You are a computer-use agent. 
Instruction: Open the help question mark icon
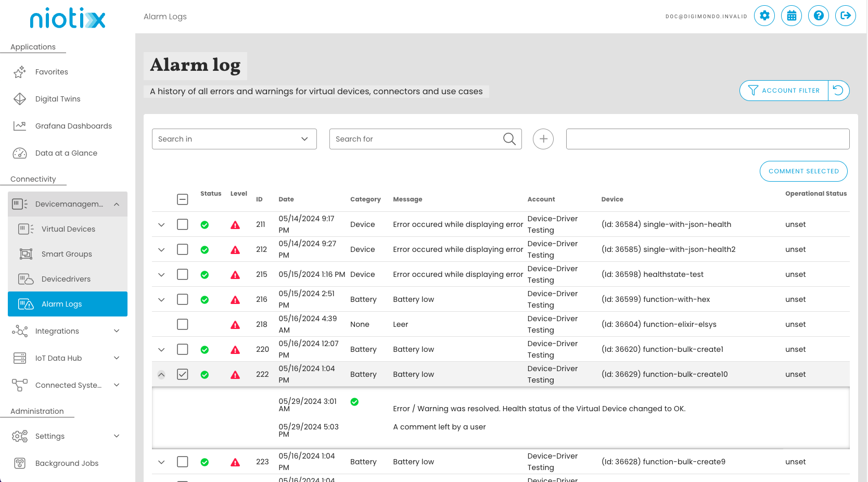point(818,16)
